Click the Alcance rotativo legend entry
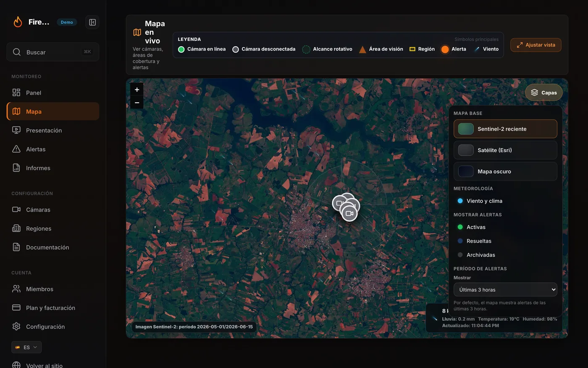 pyautogui.click(x=327, y=49)
